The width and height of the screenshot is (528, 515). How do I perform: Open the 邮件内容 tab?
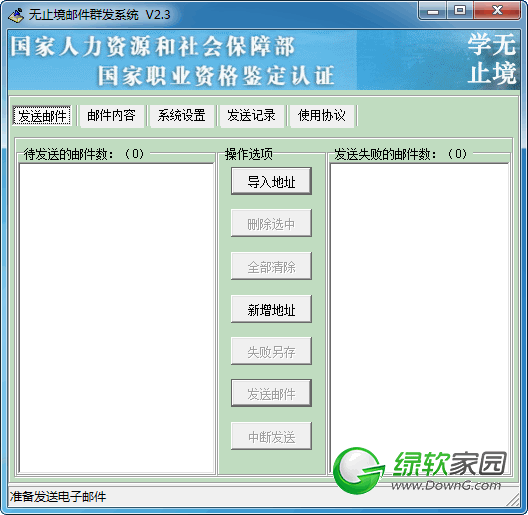[111, 116]
